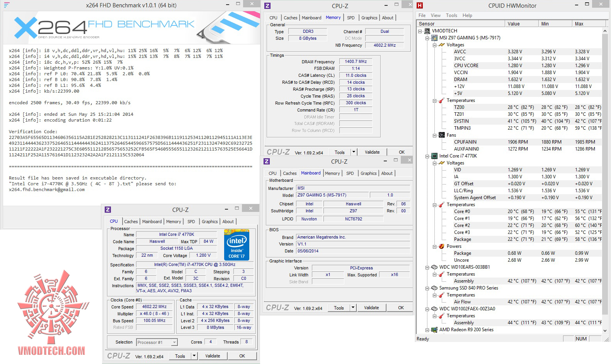
Task: Click the Samsung SSD 840 PRO drive icon
Action: pyautogui.click(x=434, y=288)
